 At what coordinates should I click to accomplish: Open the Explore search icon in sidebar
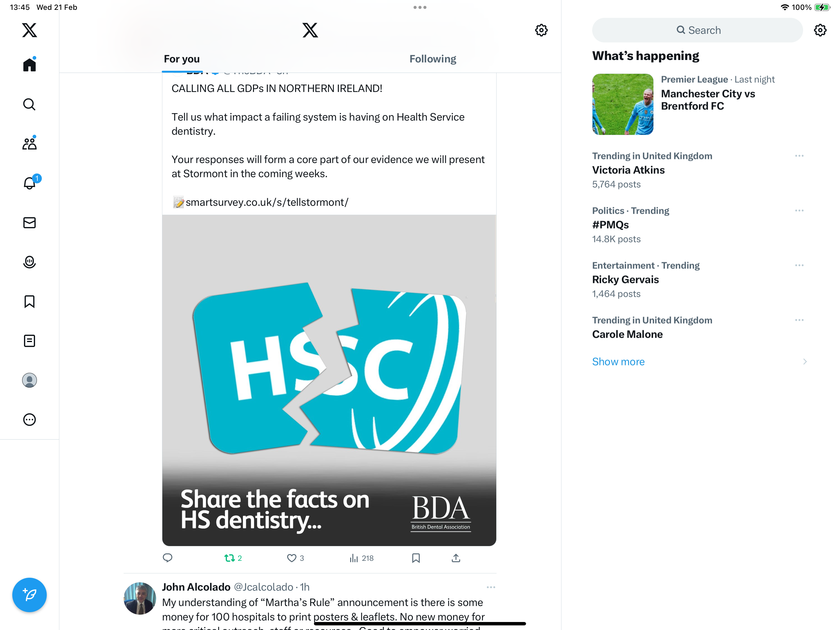[x=29, y=104]
